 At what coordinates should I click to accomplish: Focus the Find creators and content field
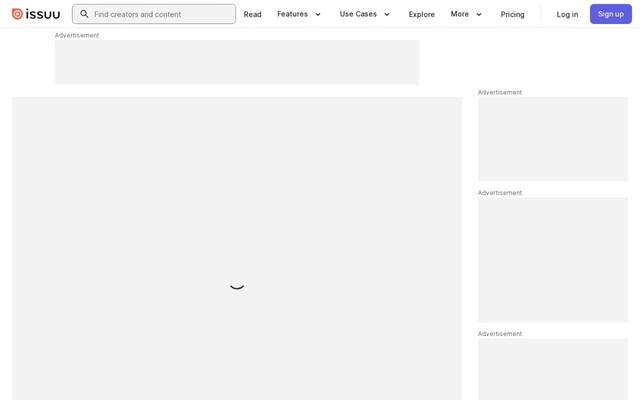click(x=154, y=14)
